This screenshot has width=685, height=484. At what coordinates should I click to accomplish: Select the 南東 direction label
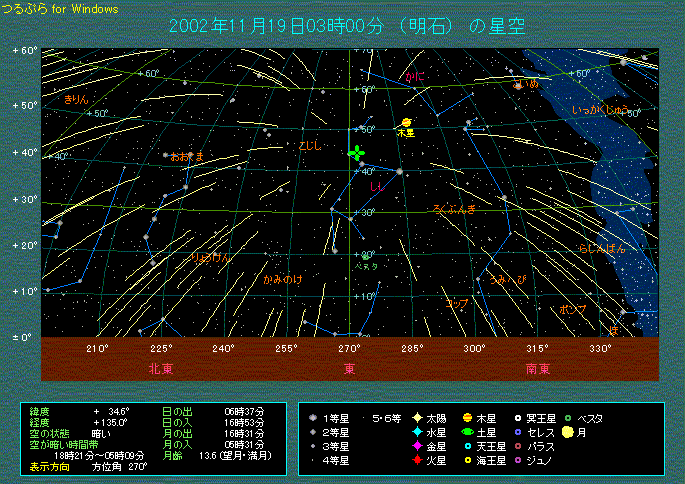click(x=537, y=368)
